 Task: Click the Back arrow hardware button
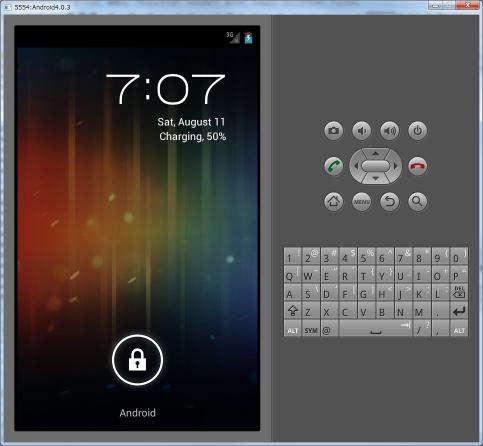(389, 202)
